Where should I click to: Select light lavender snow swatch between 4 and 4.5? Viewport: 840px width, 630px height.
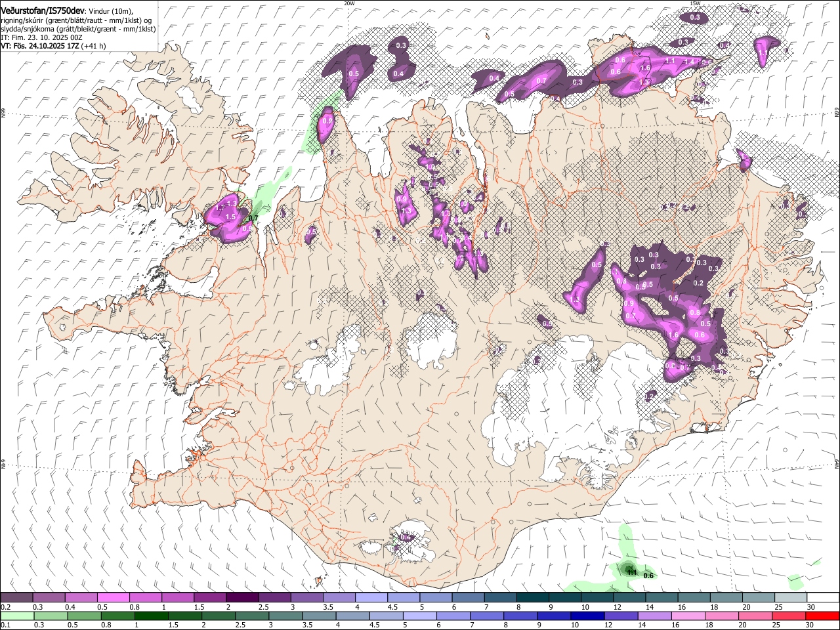click(371, 597)
